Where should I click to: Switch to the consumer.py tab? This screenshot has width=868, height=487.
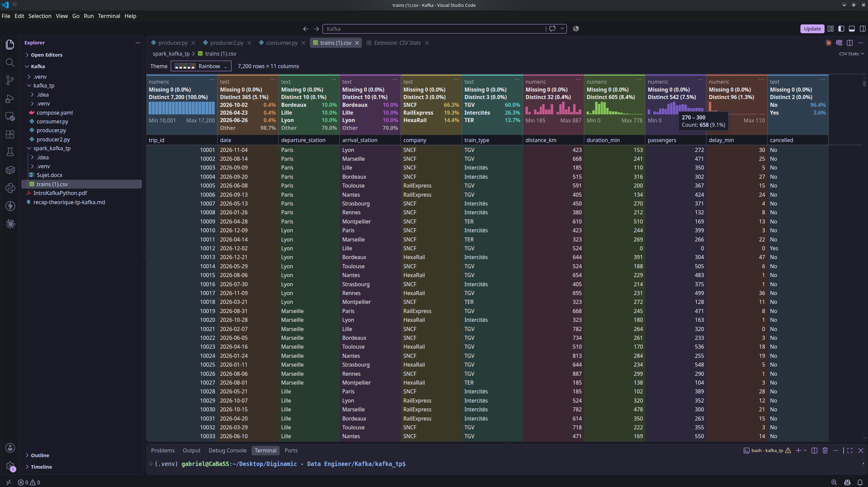[x=281, y=43]
